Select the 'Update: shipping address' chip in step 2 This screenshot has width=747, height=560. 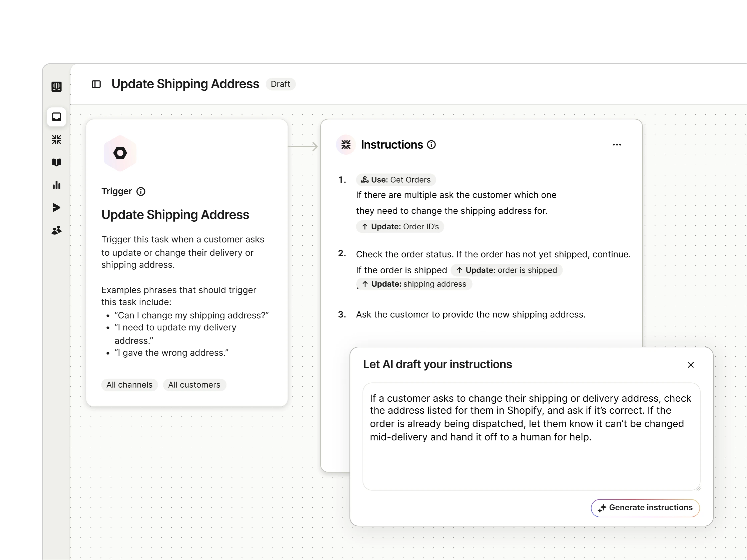(414, 284)
